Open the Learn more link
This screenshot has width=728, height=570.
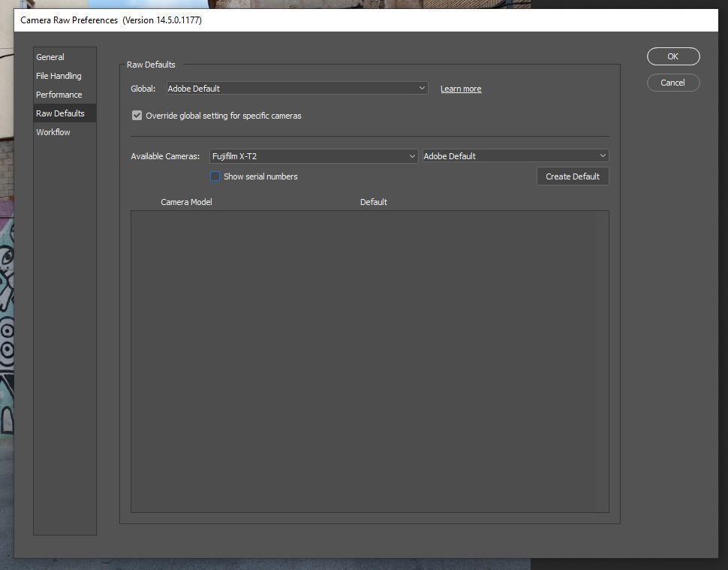(460, 88)
